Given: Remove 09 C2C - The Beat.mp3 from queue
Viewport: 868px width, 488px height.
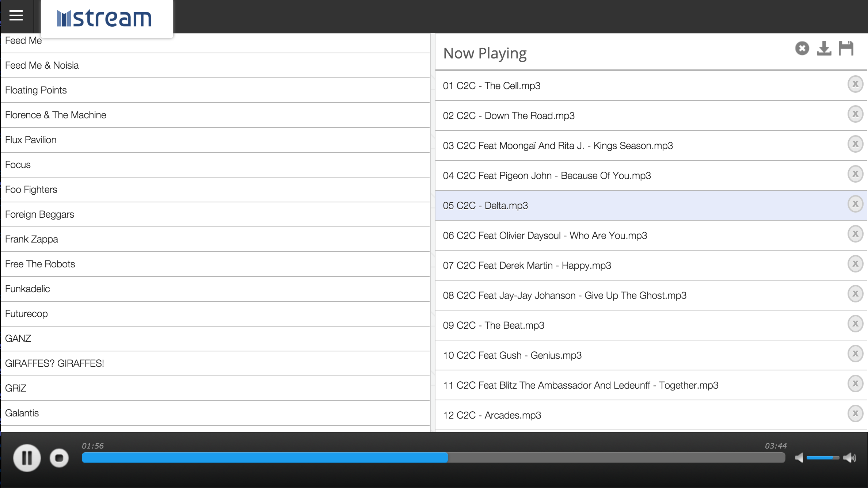Looking at the screenshot, I should tap(855, 324).
